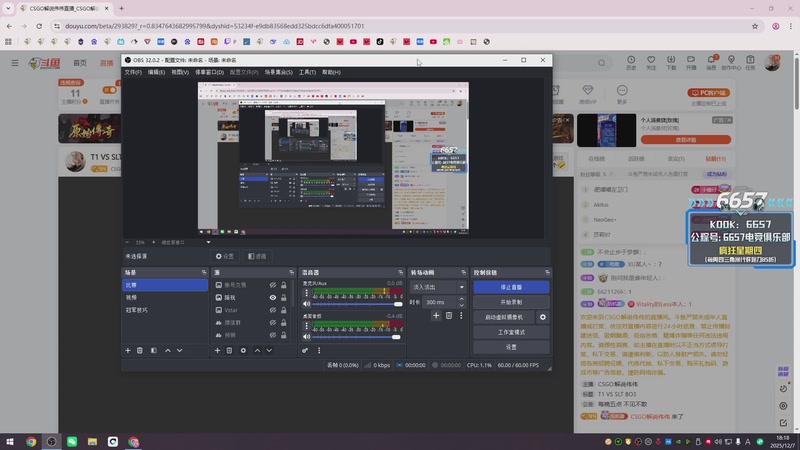The image size is (800, 450).
Task: Open mixer bottom three-dot menu
Action: (319, 351)
